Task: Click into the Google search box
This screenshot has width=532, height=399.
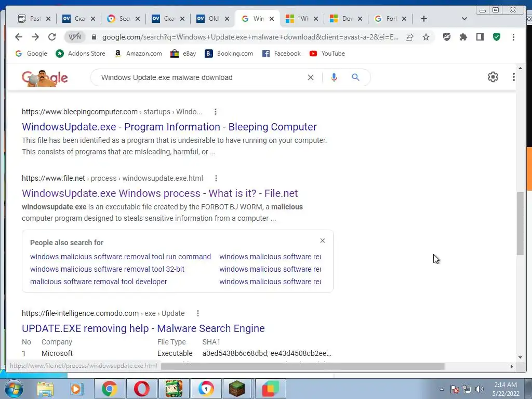Action: [x=200, y=77]
